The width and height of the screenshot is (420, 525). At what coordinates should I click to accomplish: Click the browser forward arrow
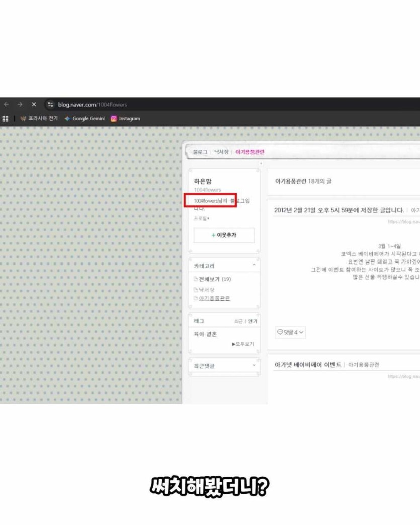20,104
